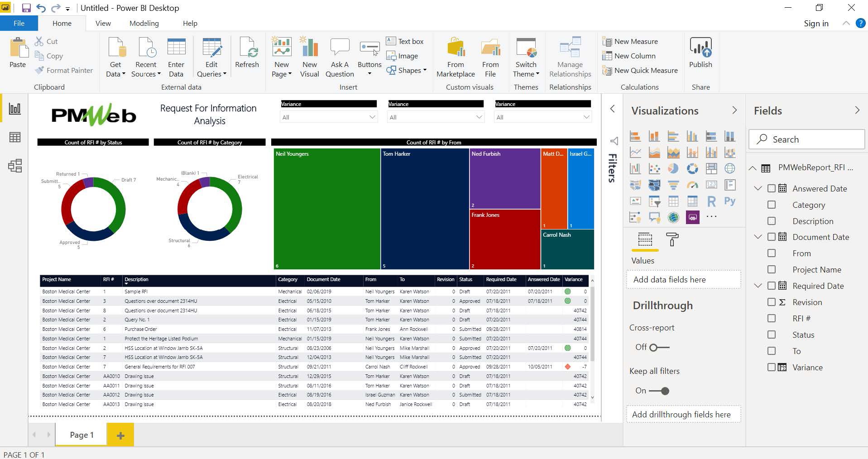Switch to the View ribbon tab
The height and width of the screenshot is (459, 868).
103,24
